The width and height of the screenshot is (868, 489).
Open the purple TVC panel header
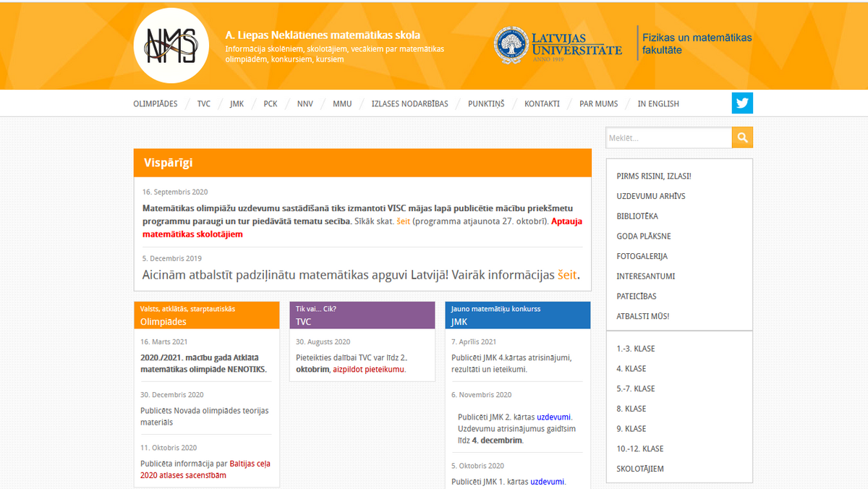coord(362,315)
